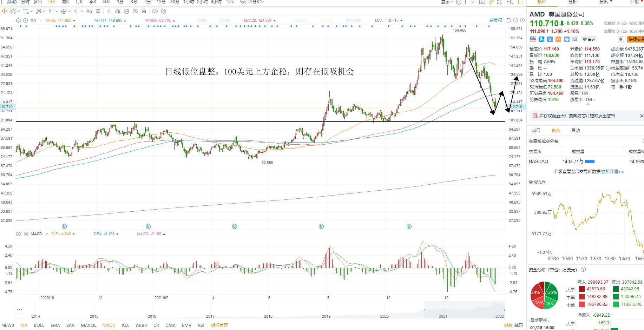Zoom out chart with minus icon

tap(515, 20)
